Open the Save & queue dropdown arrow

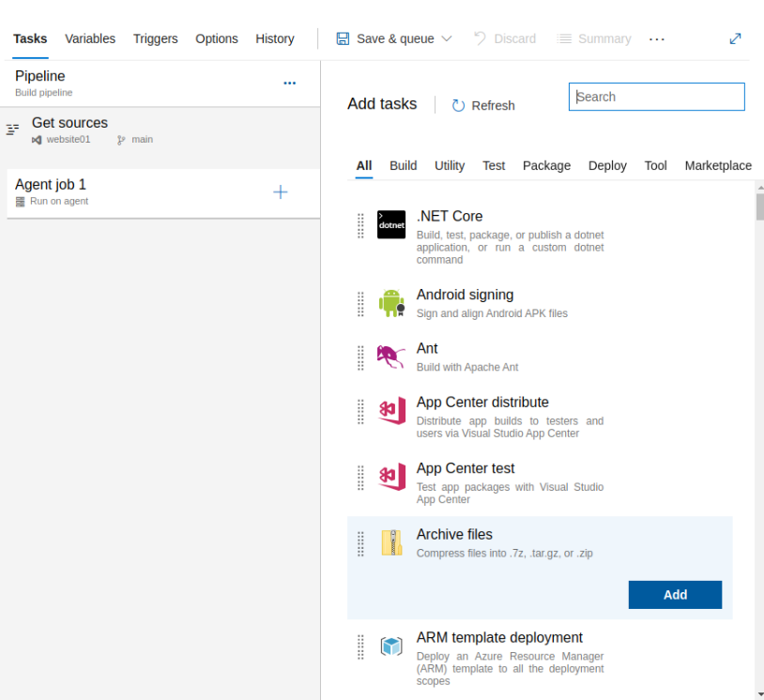[x=447, y=38]
